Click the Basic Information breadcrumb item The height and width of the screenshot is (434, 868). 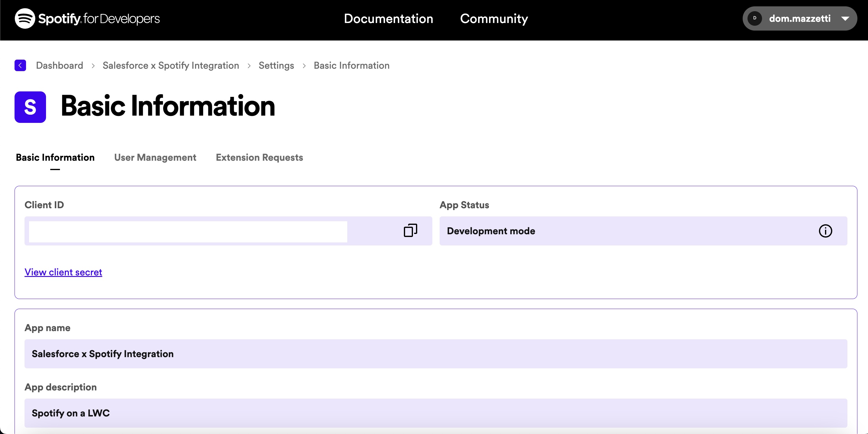tap(351, 65)
